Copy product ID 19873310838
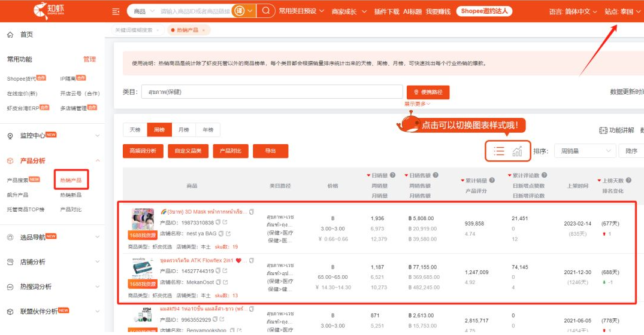Viewport: 644px width, 335px height. (x=217, y=223)
